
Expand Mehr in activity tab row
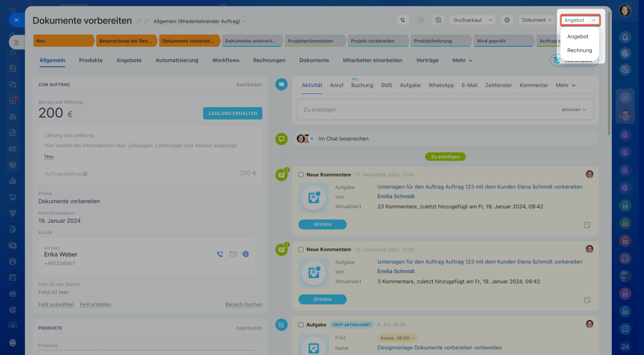(x=566, y=85)
